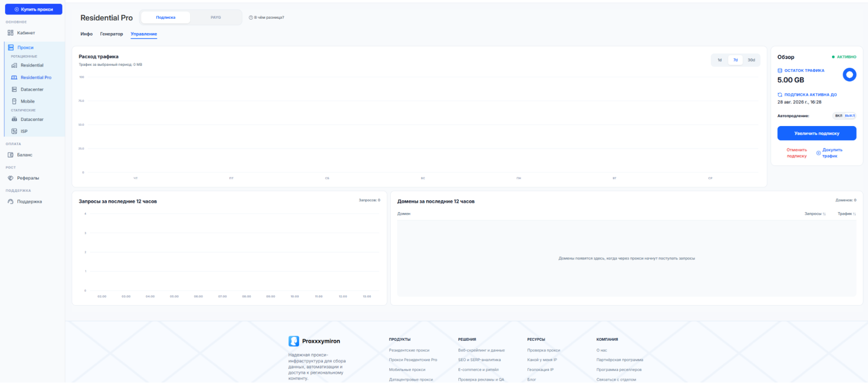The width and height of the screenshot is (868, 383).
Task: Click the sort arrows beside Запросы column
Action: point(824,214)
